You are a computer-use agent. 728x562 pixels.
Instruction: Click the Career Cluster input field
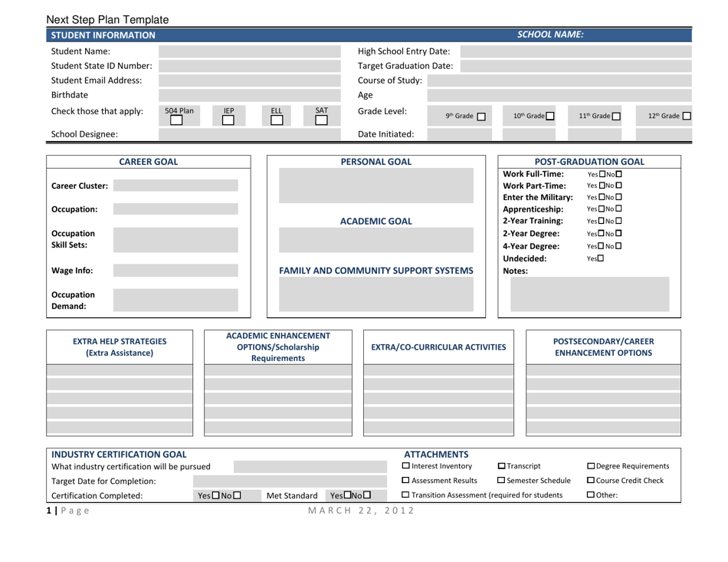(176, 185)
